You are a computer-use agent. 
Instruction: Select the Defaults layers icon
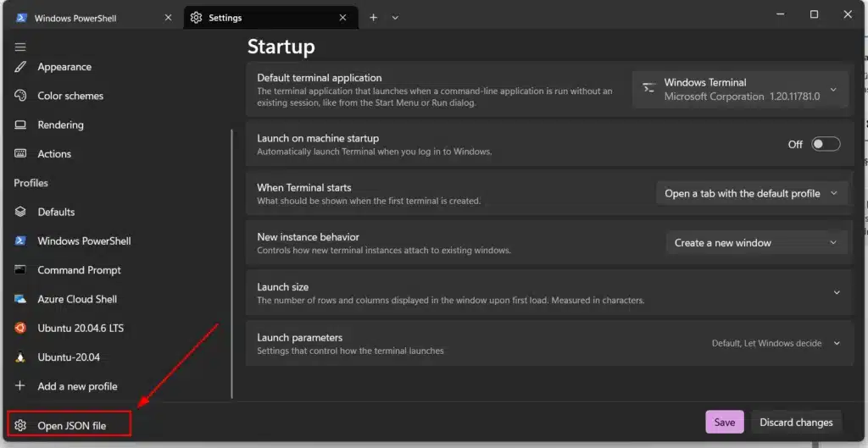(x=20, y=212)
